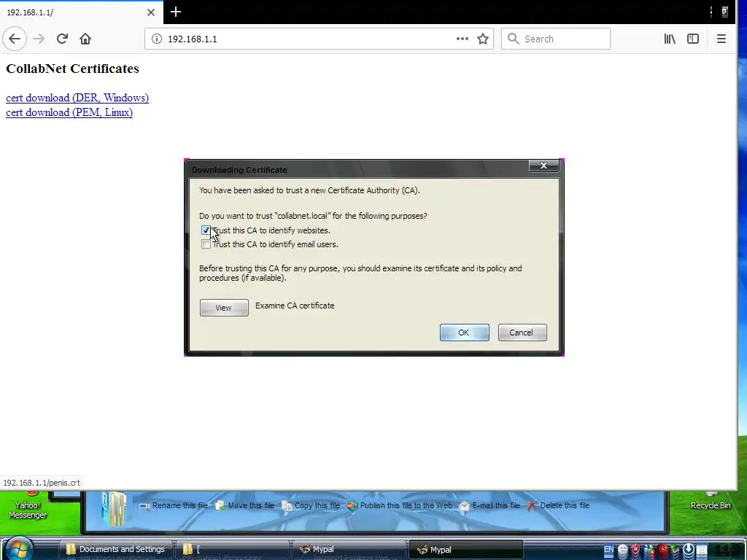The height and width of the screenshot is (560, 747).
Task: Open Yahoo! Messenger desktop shortcut
Action: point(28,506)
